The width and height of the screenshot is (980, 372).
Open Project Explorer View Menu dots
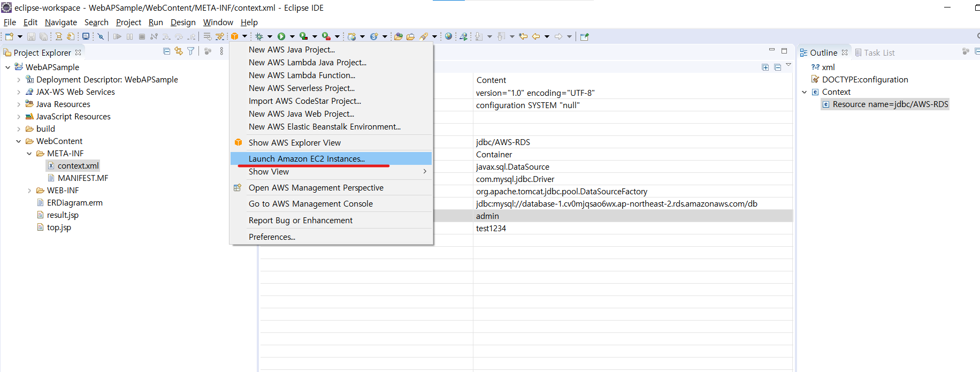(x=221, y=51)
